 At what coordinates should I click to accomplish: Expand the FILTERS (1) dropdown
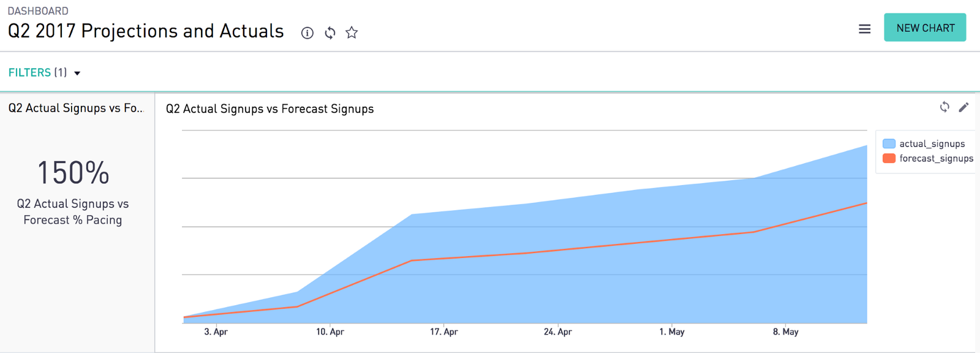(x=44, y=72)
